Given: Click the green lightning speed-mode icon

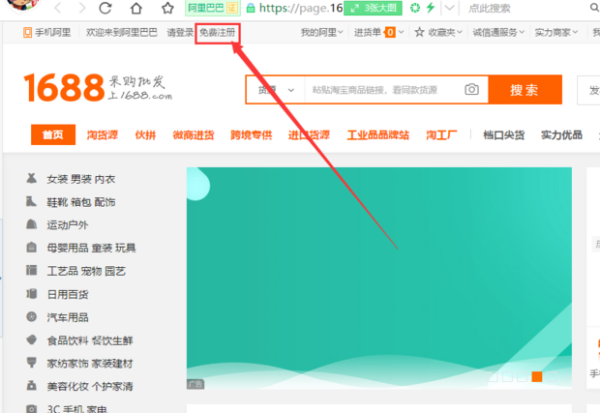Looking at the screenshot, I should [431, 8].
